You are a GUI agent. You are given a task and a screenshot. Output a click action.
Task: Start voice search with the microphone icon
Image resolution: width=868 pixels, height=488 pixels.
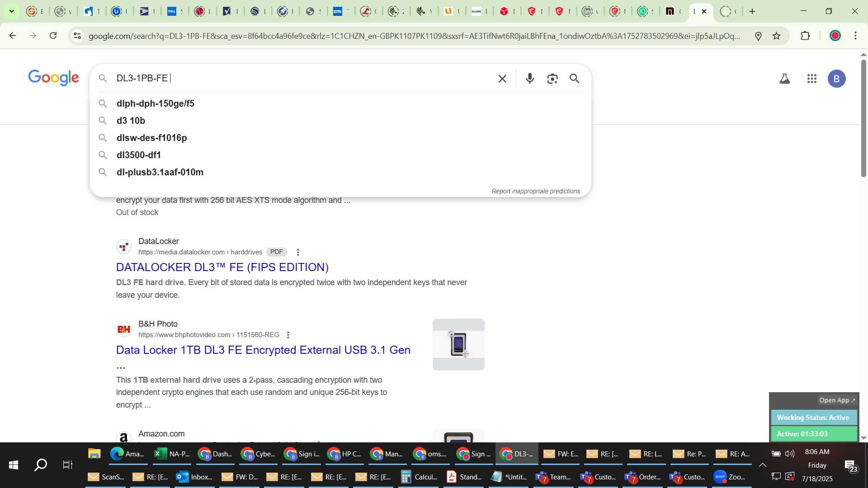(x=530, y=79)
